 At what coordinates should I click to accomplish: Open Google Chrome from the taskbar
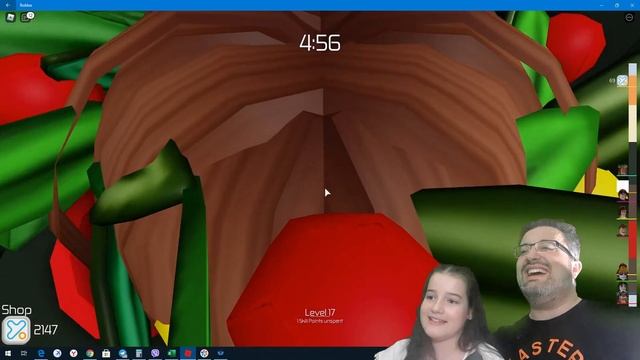(90, 353)
